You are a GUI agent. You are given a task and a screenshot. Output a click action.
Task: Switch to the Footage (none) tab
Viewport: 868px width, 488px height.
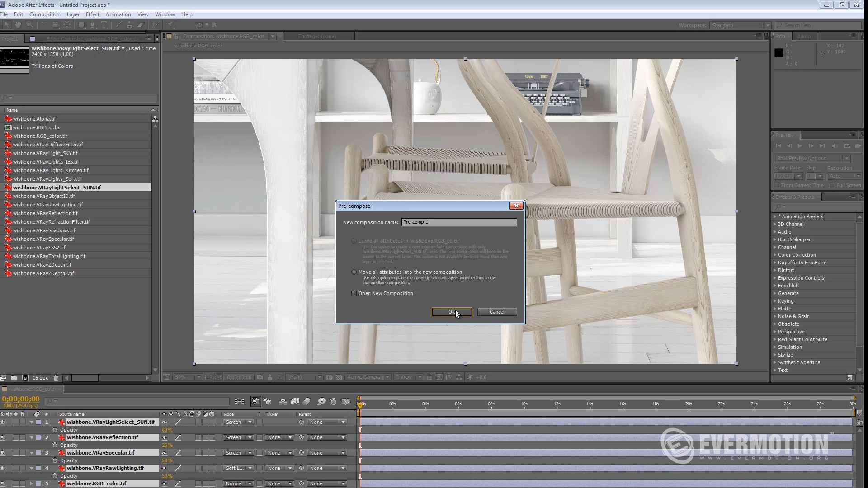click(x=317, y=36)
